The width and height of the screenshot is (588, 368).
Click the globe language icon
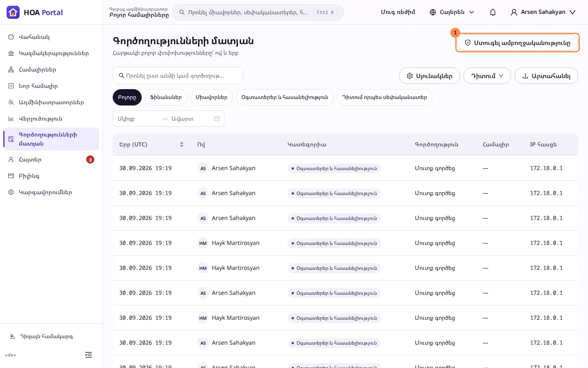pyautogui.click(x=433, y=12)
